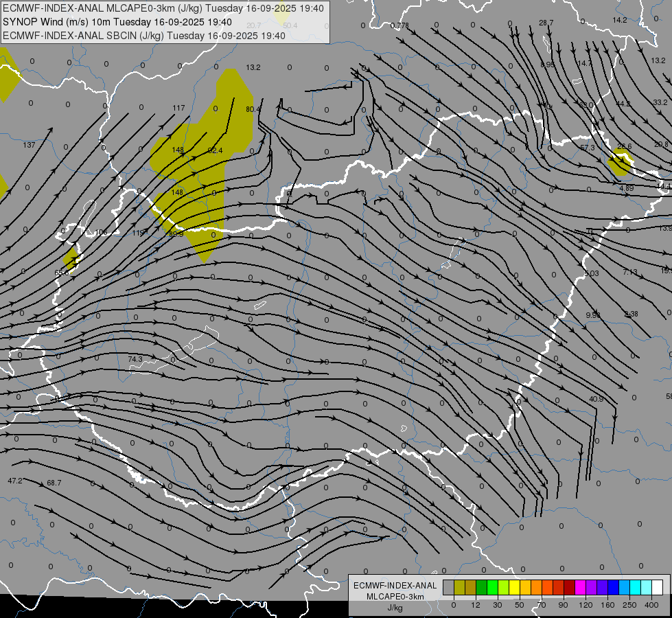The height and width of the screenshot is (618, 672).
Task: Click the map value 47.2
Action: click(x=15, y=481)
